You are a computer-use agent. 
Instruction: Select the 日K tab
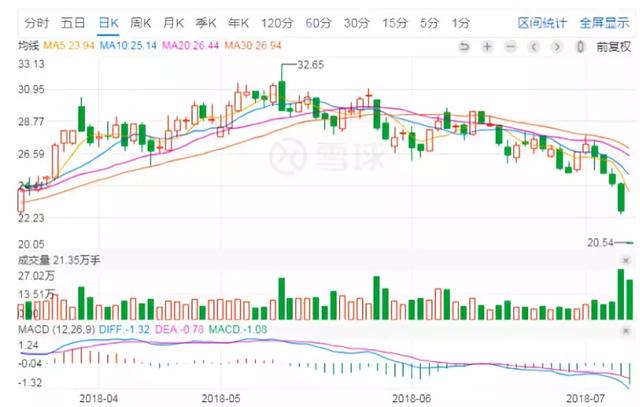[109, 23]
